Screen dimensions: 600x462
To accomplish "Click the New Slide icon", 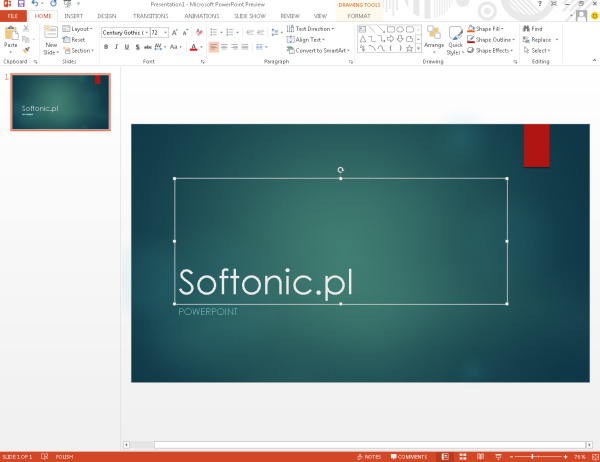I will click(x=51, y=37).
